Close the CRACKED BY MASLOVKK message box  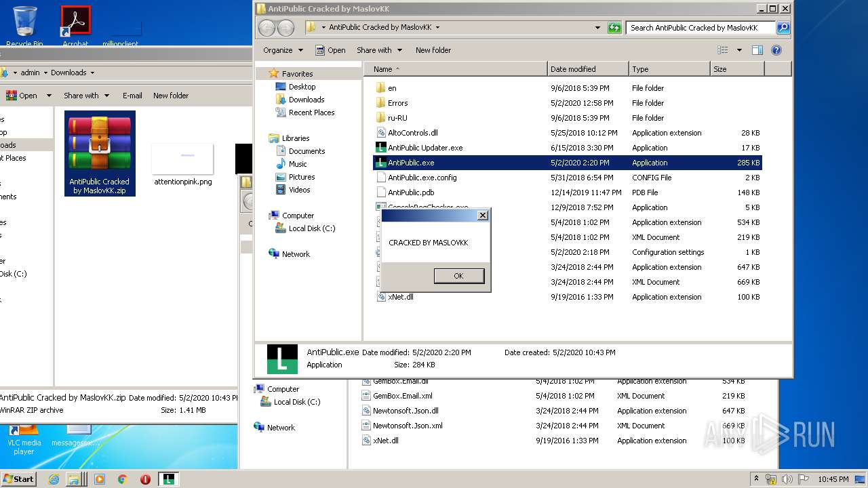tap(482, 216)
